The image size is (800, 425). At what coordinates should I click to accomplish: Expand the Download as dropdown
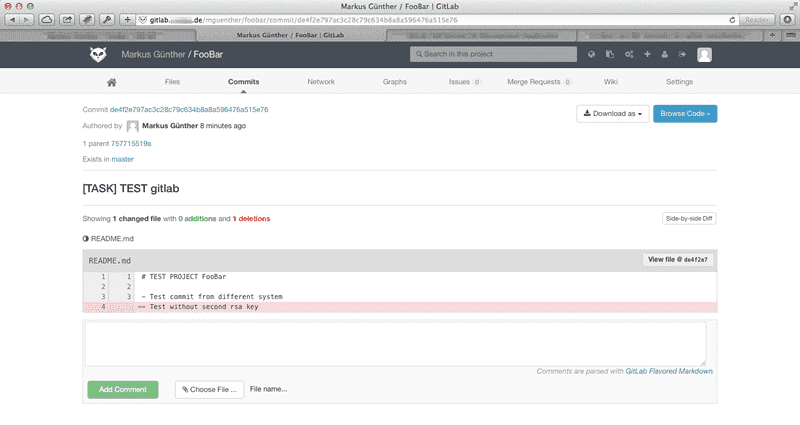[x=613, y=114]
